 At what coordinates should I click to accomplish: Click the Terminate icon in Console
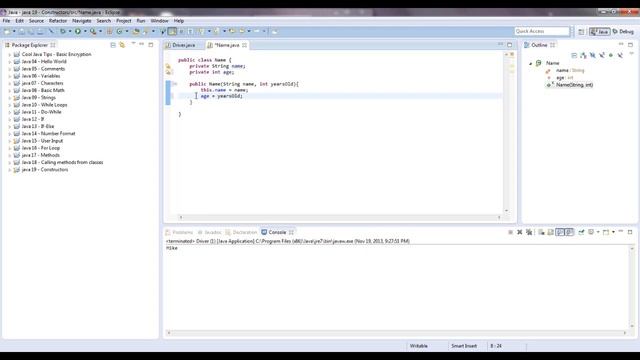coord(511,232)
